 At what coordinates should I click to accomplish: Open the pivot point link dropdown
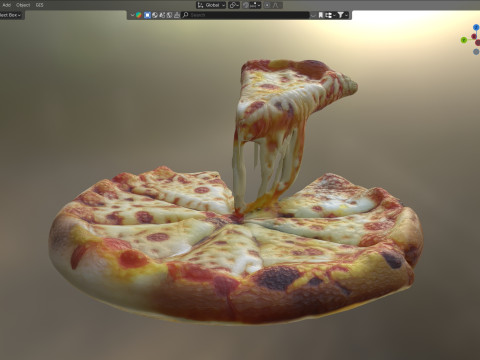click(234, 5)
